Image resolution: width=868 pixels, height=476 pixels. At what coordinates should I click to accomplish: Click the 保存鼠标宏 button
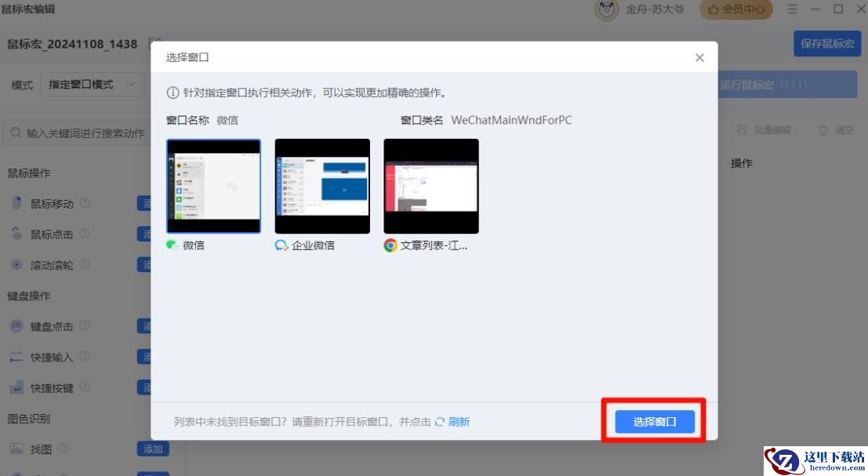coord(826,44)
